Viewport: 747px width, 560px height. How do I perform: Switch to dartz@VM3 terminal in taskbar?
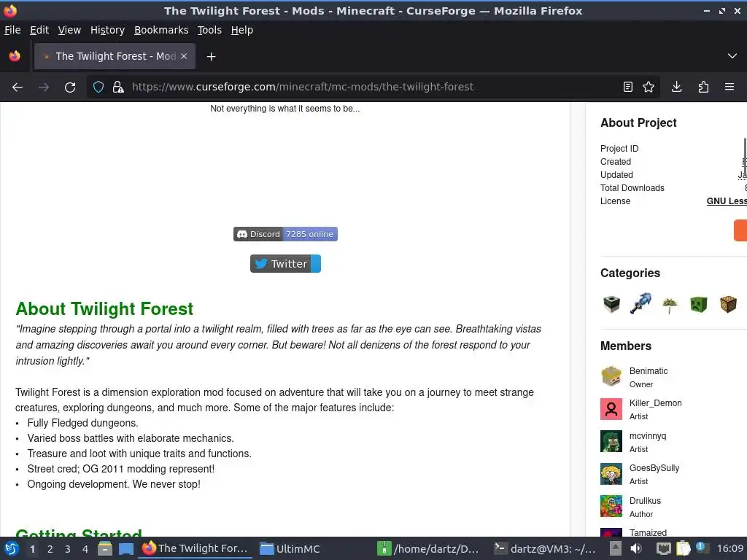[544, 549]
